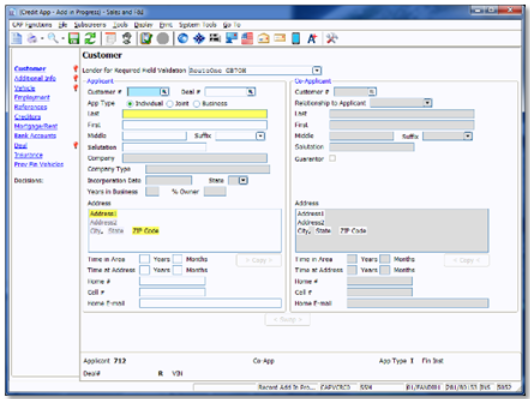Click the blank new document toolbar icon
The height and width of the screenshot is (399, 530).
pyautogui.click(x=17, y=38)
